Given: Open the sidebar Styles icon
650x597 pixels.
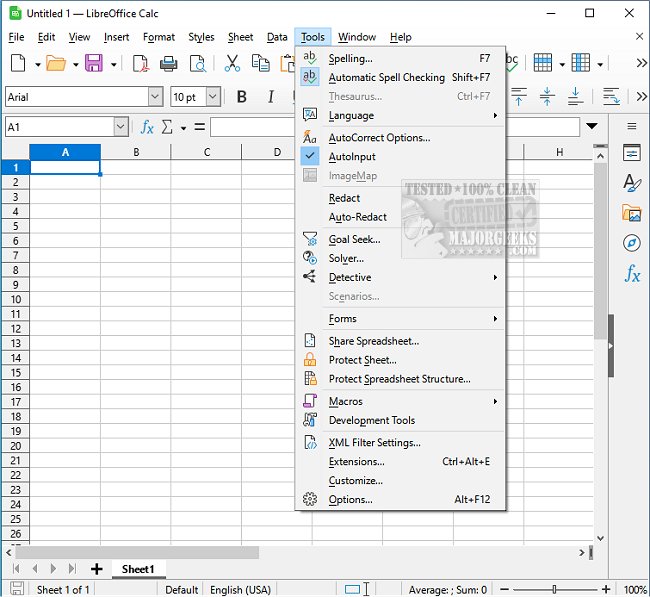Looking at the screenshot, I should point(631,183).
